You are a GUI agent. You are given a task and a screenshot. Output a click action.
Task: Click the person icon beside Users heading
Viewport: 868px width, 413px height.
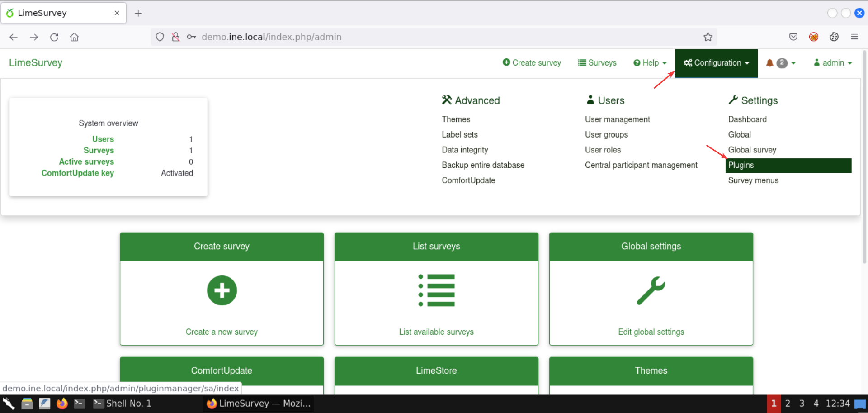[x=590, y=100]
